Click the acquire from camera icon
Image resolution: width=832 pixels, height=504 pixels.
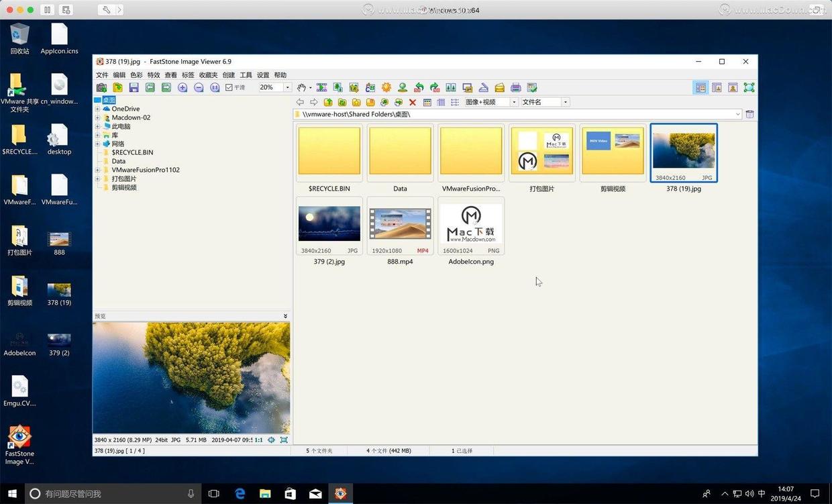click(x=101, y=87)
